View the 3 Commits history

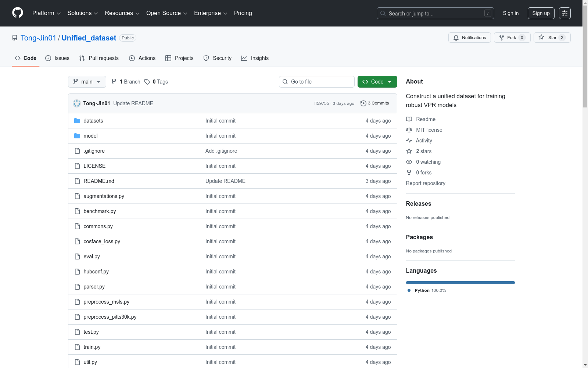(x=375, y=103)
